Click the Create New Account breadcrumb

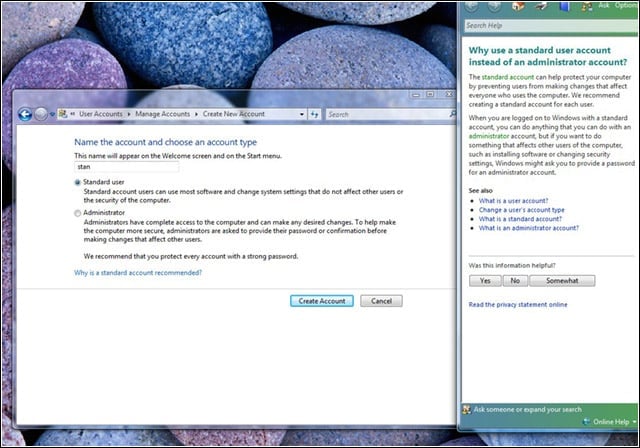click(x=234, y=114)
